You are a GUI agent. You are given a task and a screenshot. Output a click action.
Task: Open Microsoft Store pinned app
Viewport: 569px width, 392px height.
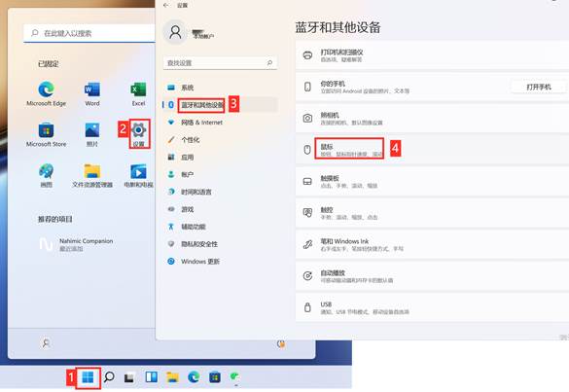click(46, 134)
